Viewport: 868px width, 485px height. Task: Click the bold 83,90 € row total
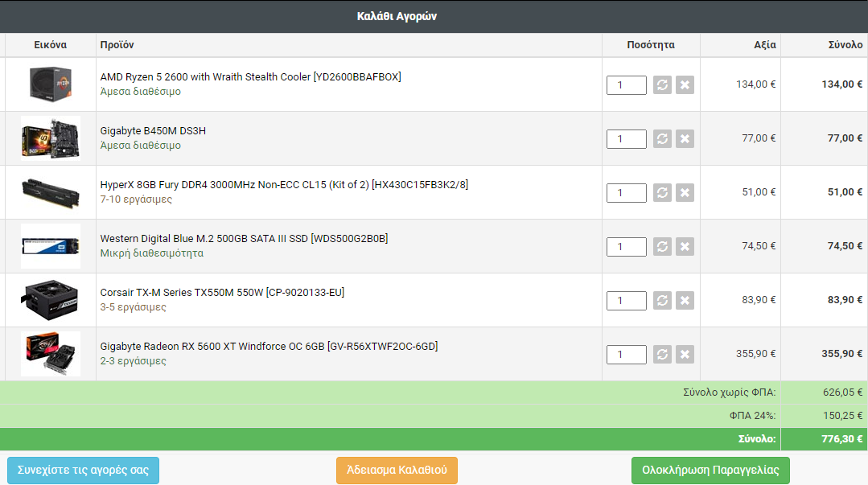coord(845,299)
